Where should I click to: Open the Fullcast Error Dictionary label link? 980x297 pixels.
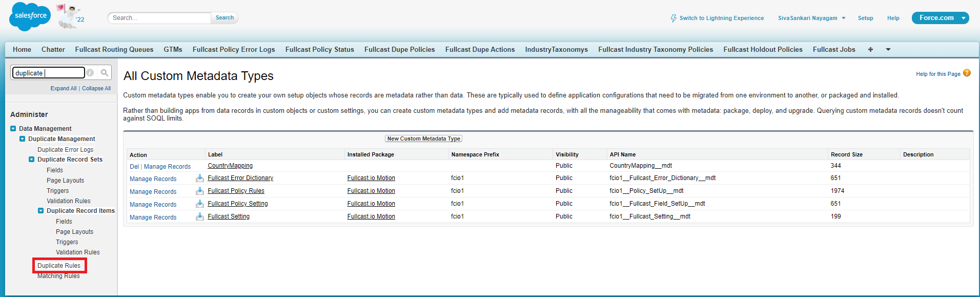[x=240, y=178]
